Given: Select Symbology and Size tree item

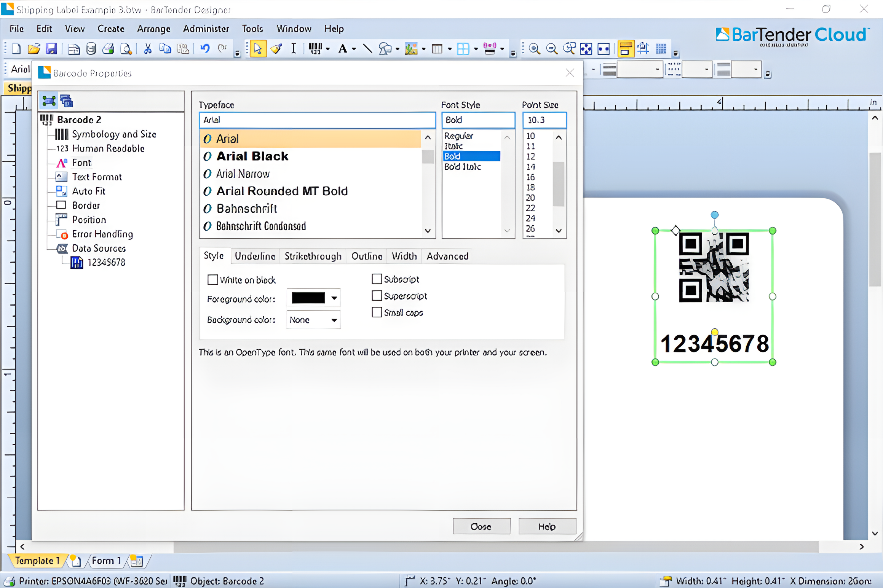Looking at the screenshot, I should pyautogui.click(x=114, y=134).
